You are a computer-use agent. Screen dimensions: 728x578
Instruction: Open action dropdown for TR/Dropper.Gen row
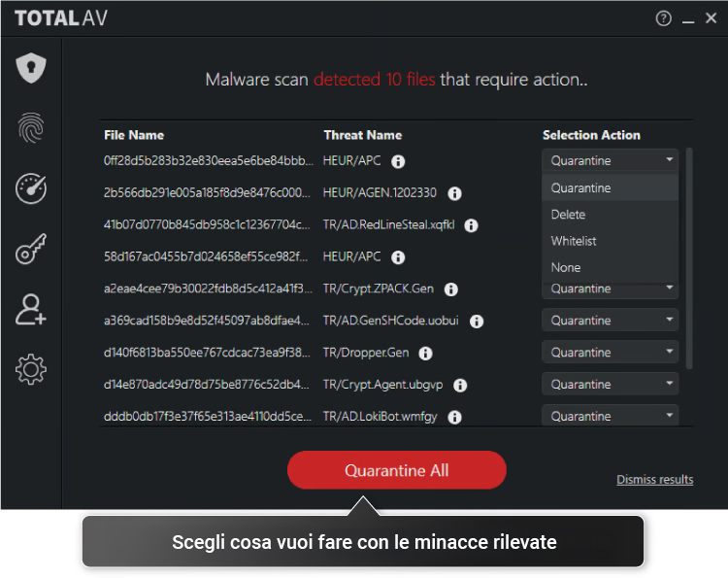pyautogui.click(x=610, y=353)
